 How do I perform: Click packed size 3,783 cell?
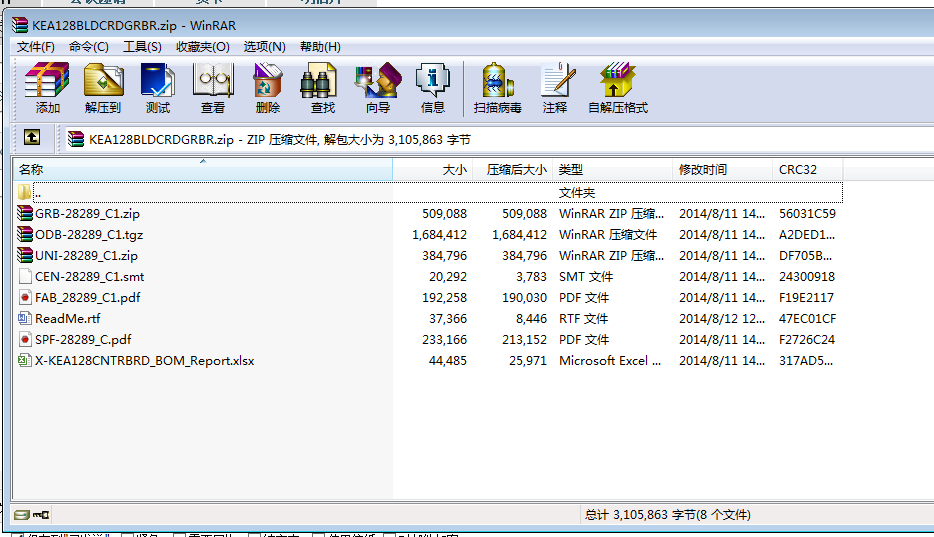(531, 277)
